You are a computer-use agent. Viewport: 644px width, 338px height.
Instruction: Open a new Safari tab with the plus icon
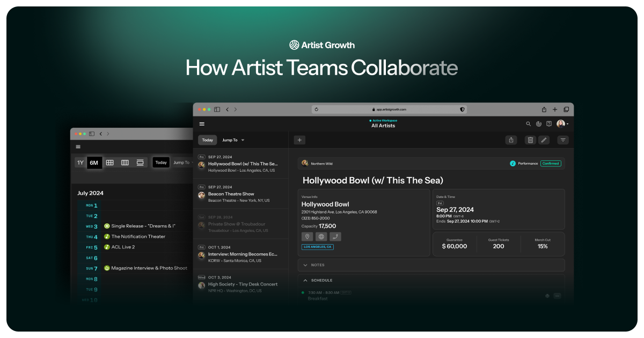coord(555,109)
